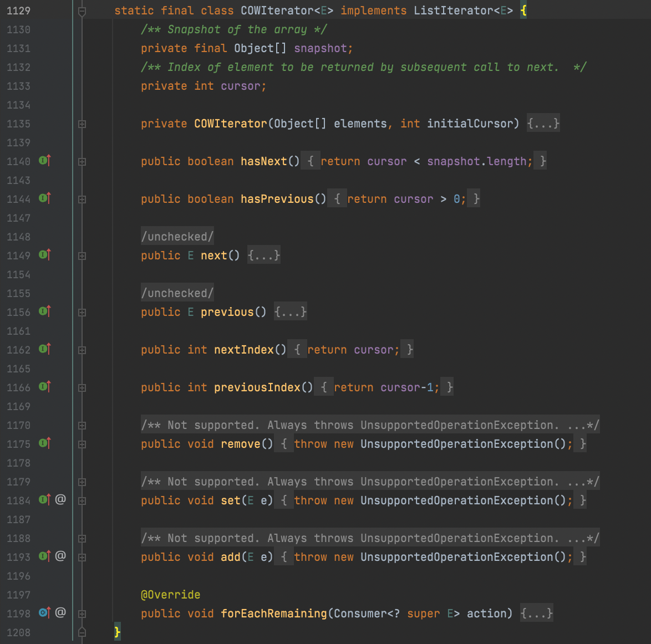Expand the collapsed remove() Javadoc comment
The height and width of the screenshot is (644, 651).
pyautogui.click(x=82, y=425)
